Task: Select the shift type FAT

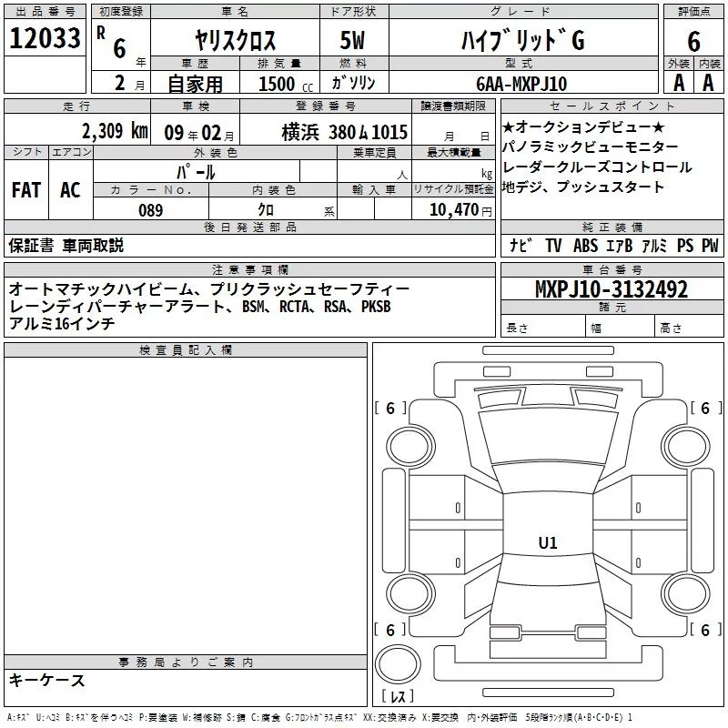Action: (26, 189)
